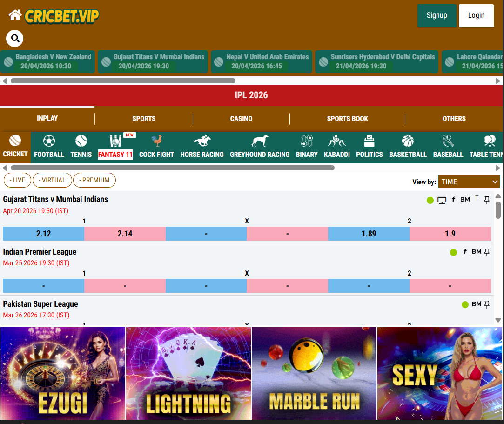
Task: Open the View by TIME dropdown
Action: (x=469, y=182)
